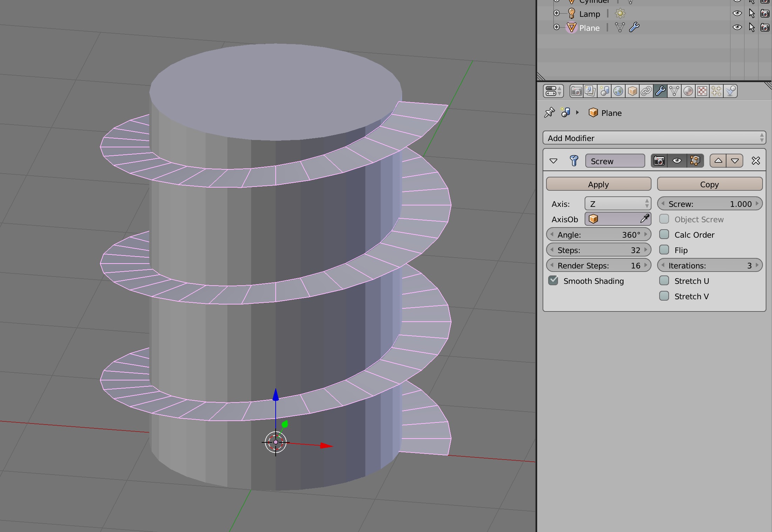Open the Object properties tab (cube icon)
The width and height of the screenshot is (772, 532).
tap(632, 91)
